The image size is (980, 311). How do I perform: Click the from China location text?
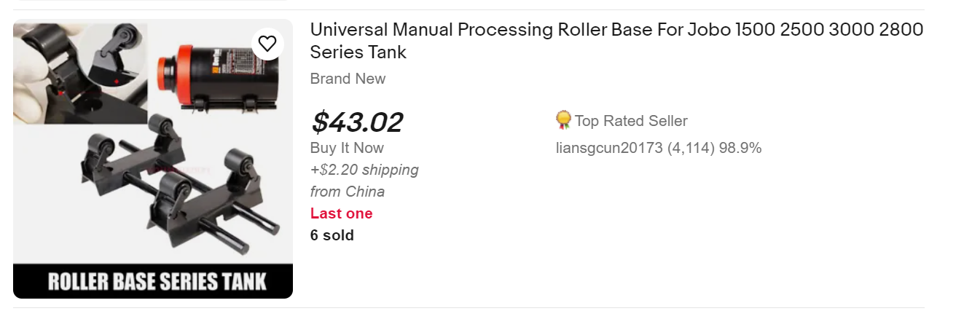coord(347,192)
